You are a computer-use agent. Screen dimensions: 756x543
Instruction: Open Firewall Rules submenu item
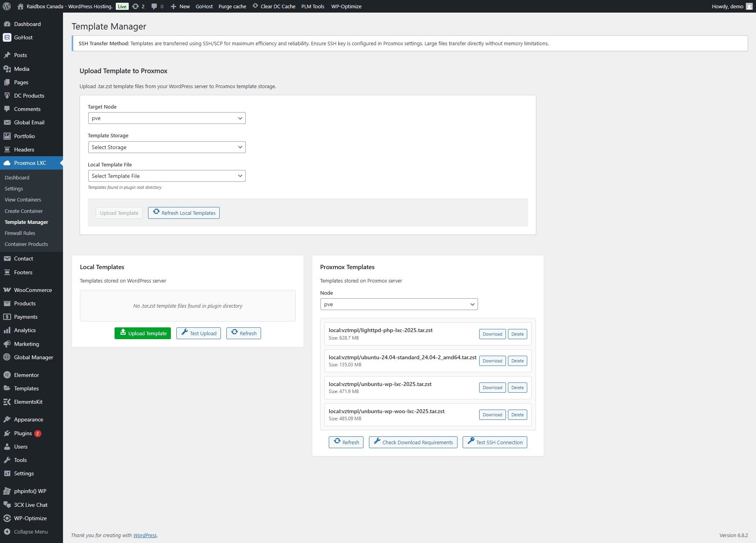tap(20, 233)
